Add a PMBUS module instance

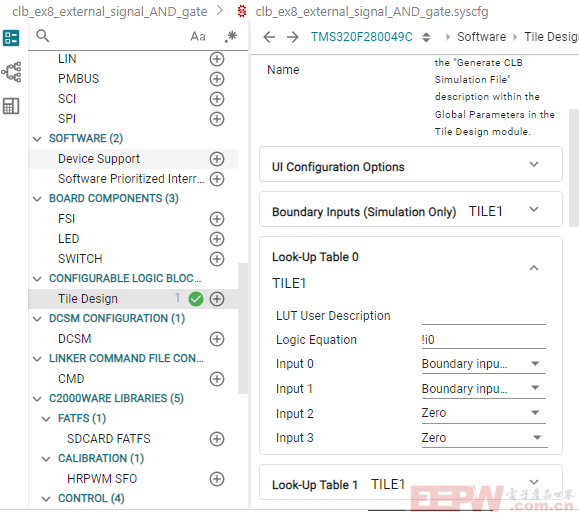(x=217, y=79)
